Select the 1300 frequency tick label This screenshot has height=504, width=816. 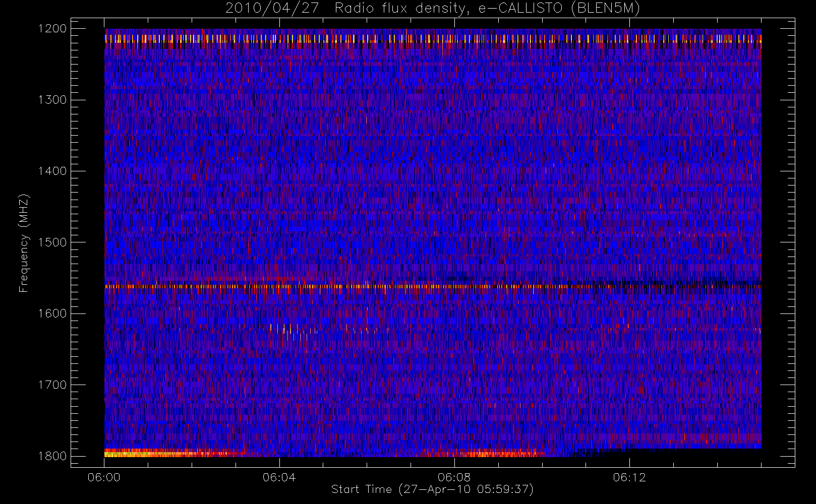click(52, 100)
